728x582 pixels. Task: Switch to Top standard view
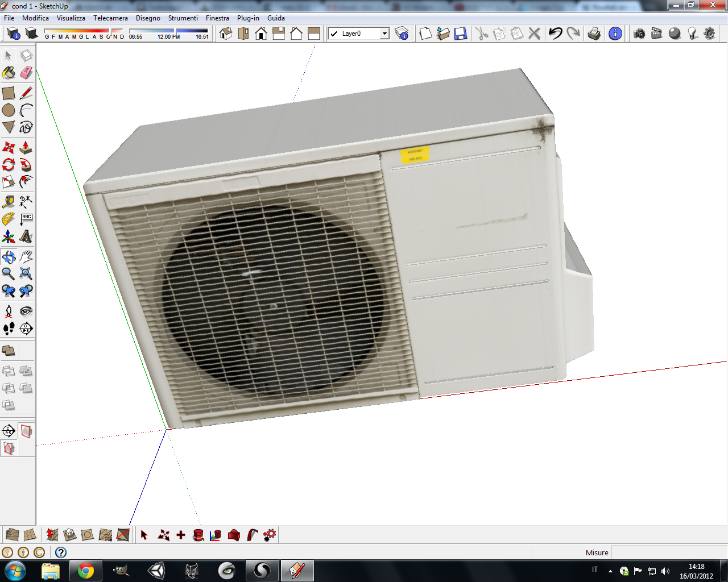243,34
